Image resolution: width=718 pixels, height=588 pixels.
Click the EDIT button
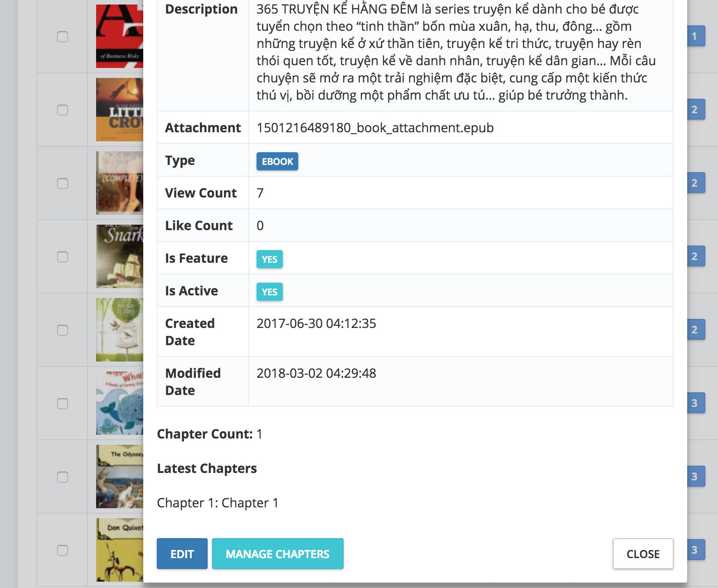(182, 554)
